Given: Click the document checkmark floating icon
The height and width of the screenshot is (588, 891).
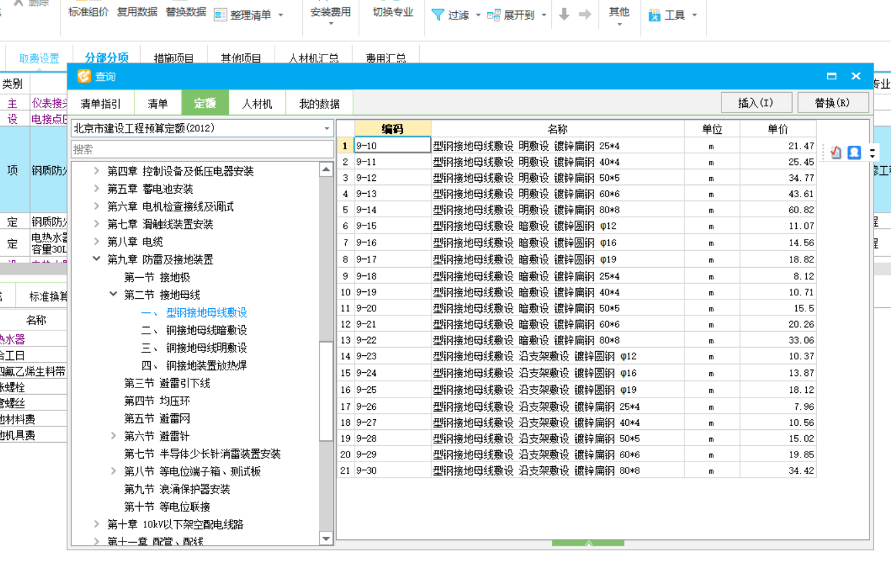Looking at the screenshot, I should click(x=836, y=153).
